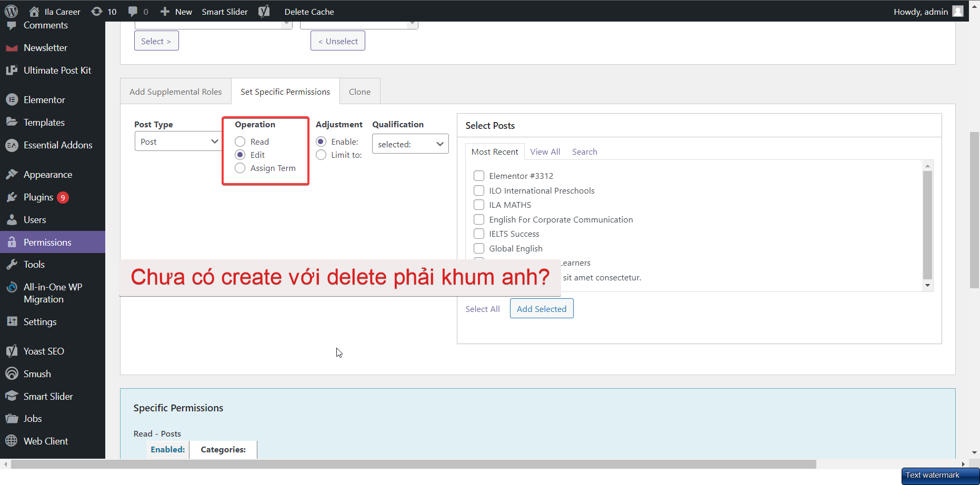Open the View All posts tab

point(545,151)
